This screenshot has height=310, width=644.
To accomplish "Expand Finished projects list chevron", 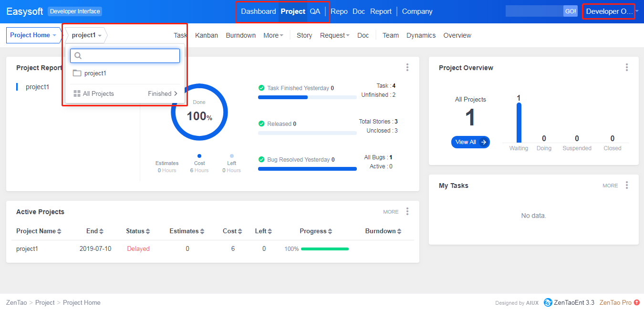I will point(176,93).
